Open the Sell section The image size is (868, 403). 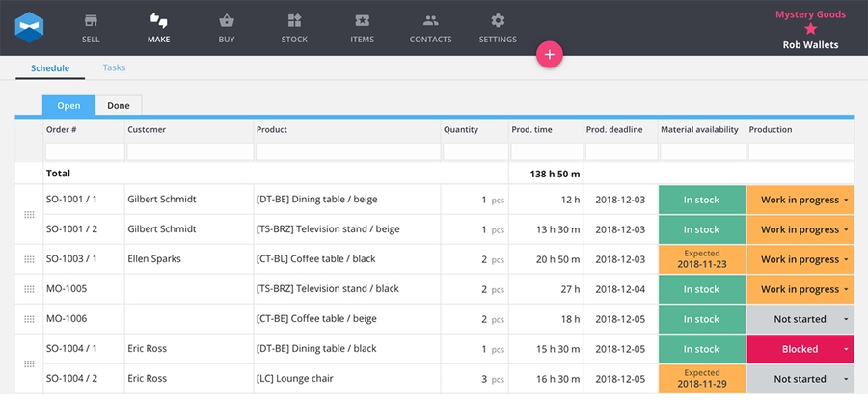click(x=91, y=27)
